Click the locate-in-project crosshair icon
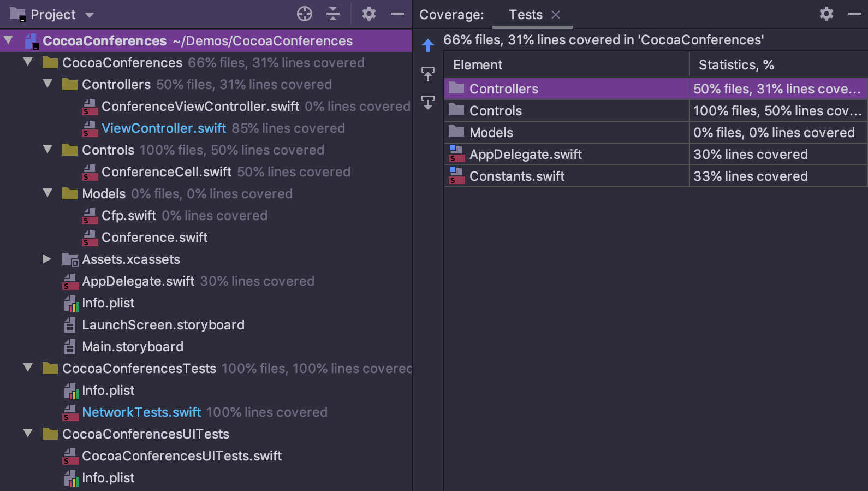Screen dimensions: 868x491 pos(305,14)
